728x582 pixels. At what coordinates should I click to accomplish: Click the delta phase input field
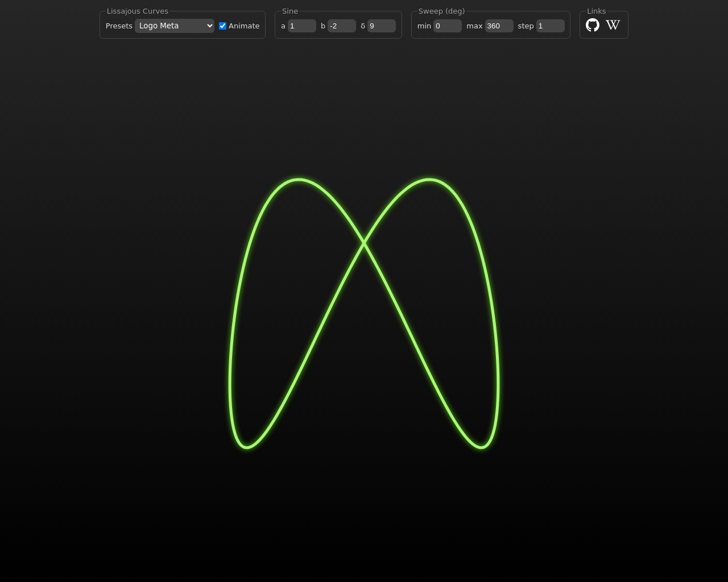click(382, 26)
